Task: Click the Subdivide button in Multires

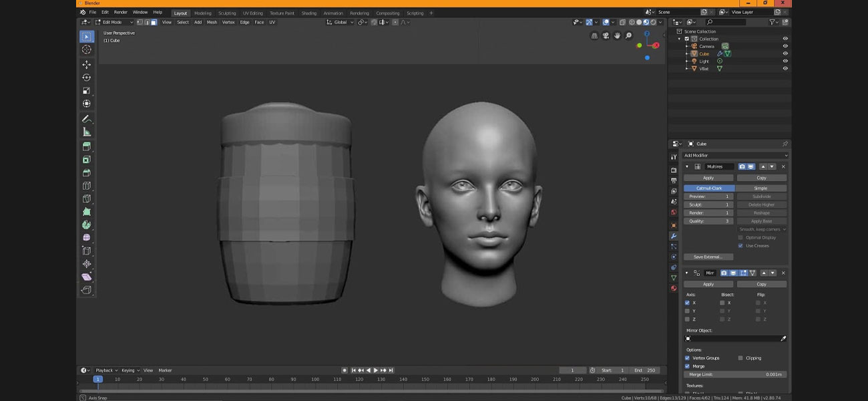Action: pos(761,196)
